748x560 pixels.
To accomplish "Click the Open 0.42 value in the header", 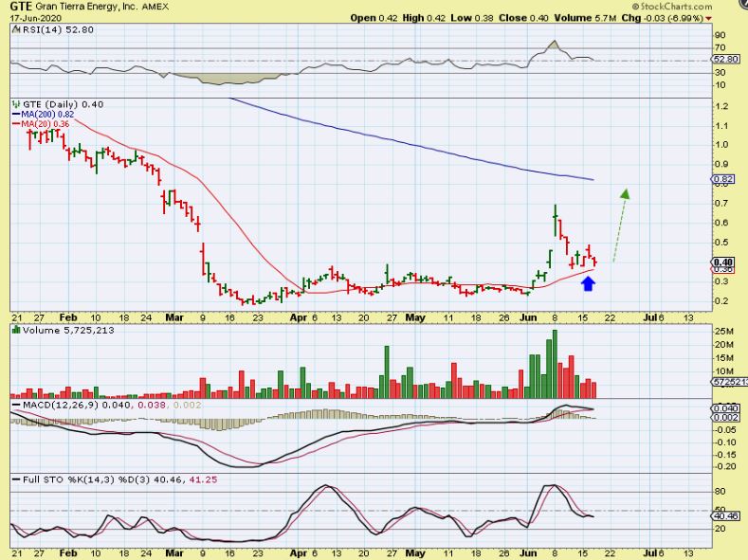I will [374, 18].
